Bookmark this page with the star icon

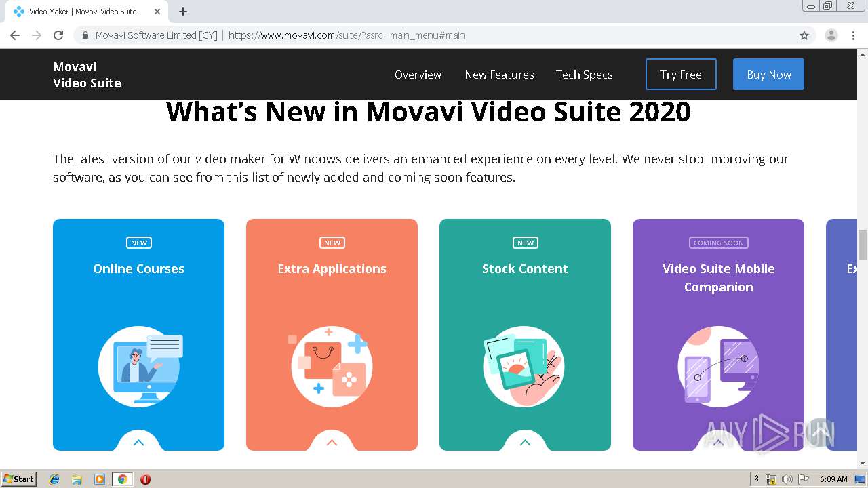(804, 35)
